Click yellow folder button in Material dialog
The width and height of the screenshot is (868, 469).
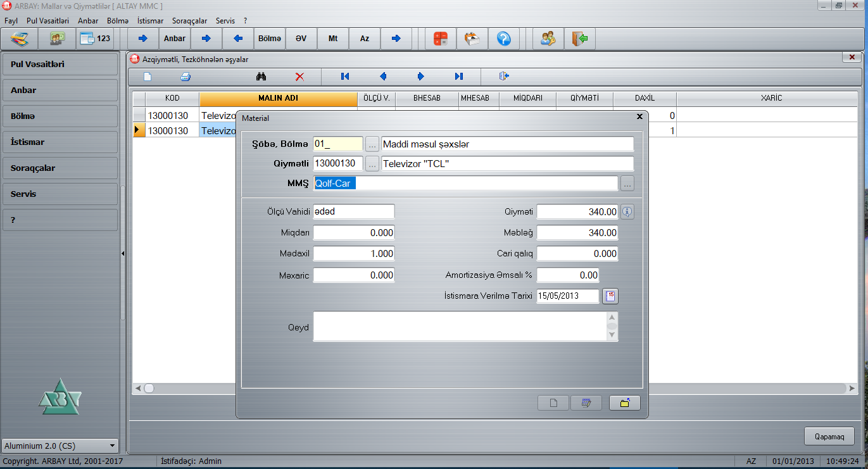[625, 403]
